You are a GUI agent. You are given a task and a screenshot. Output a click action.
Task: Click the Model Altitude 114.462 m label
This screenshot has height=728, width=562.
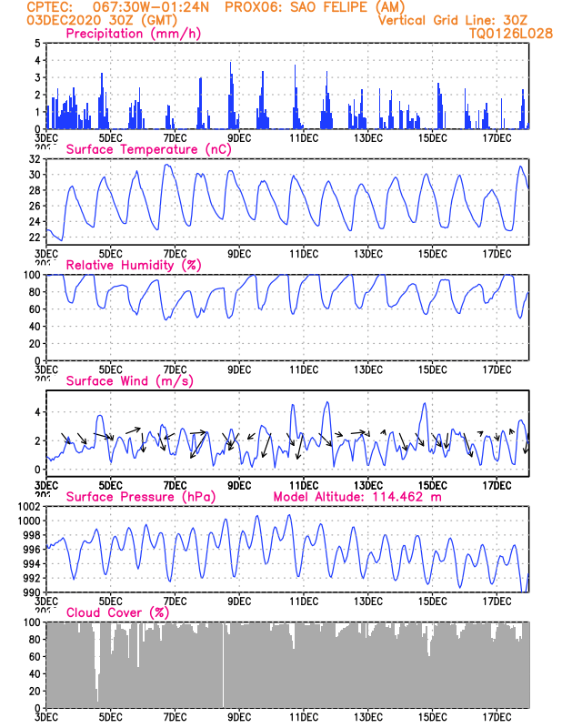tap(357, 497)
